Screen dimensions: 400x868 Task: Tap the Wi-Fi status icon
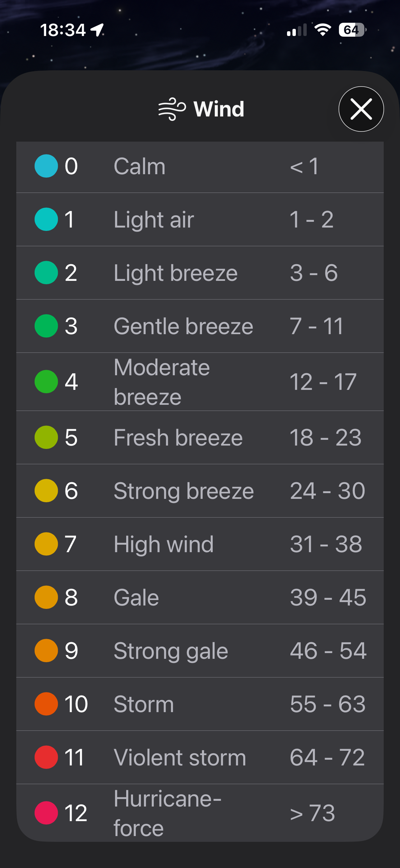pyautogui.click(x=323, y=30)
